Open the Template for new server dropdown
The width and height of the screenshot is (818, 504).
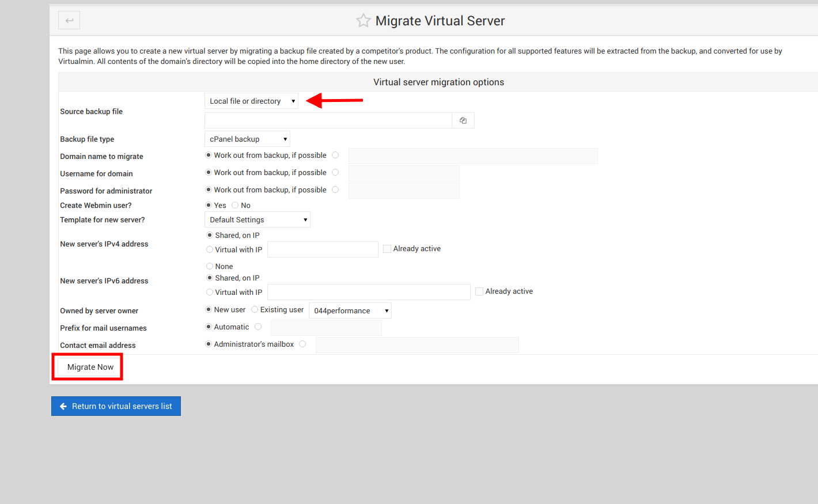257,219
